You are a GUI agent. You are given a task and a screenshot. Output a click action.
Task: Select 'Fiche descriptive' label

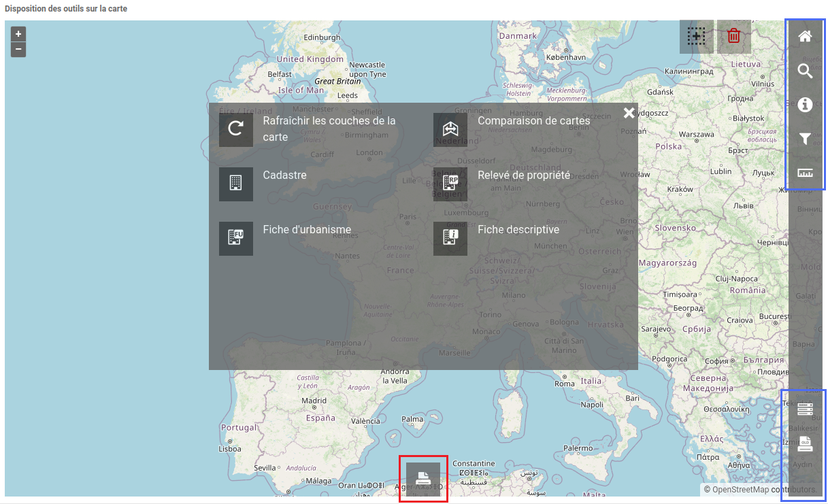[518, 229]
